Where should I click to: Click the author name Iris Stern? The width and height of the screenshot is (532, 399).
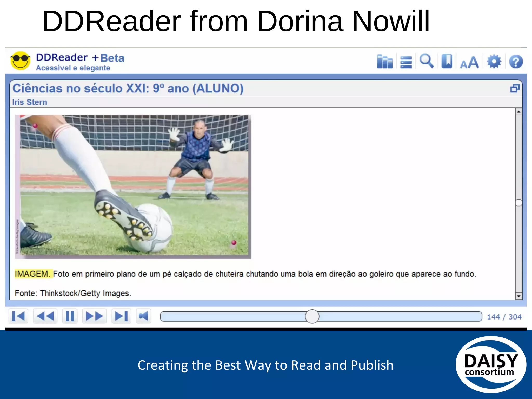[30, 102]
